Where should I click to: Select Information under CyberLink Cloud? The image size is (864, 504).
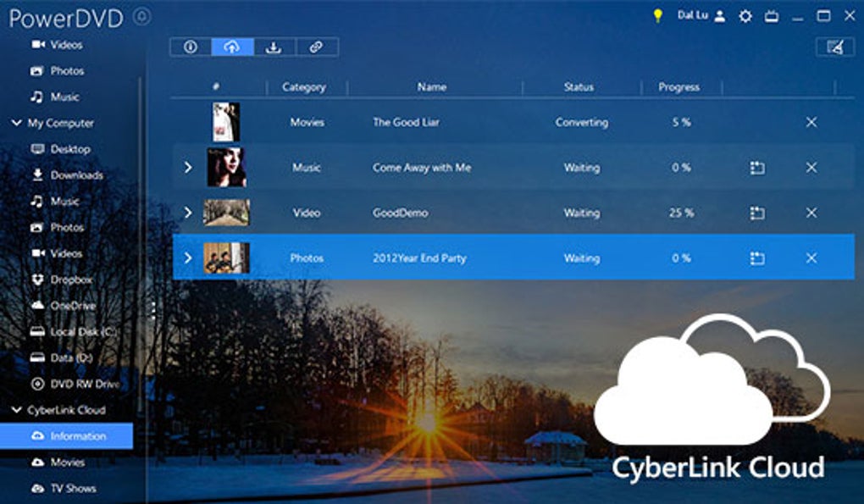point(66,435)
